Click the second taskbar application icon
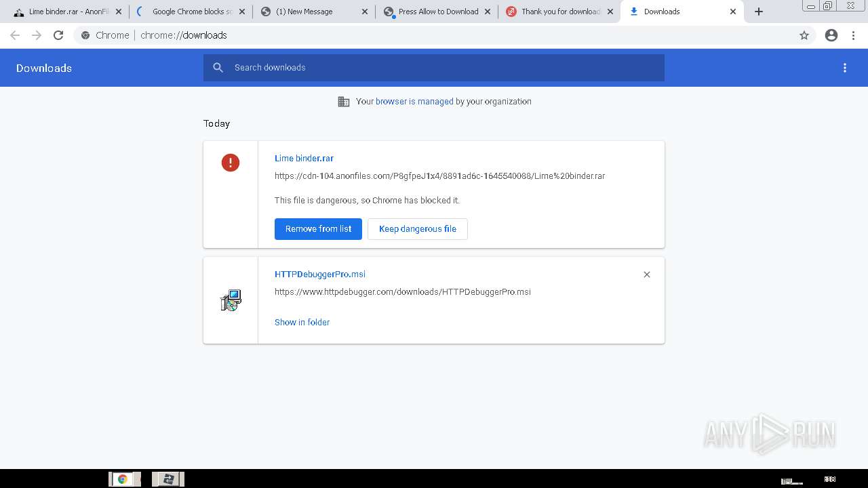 (168, 479)
